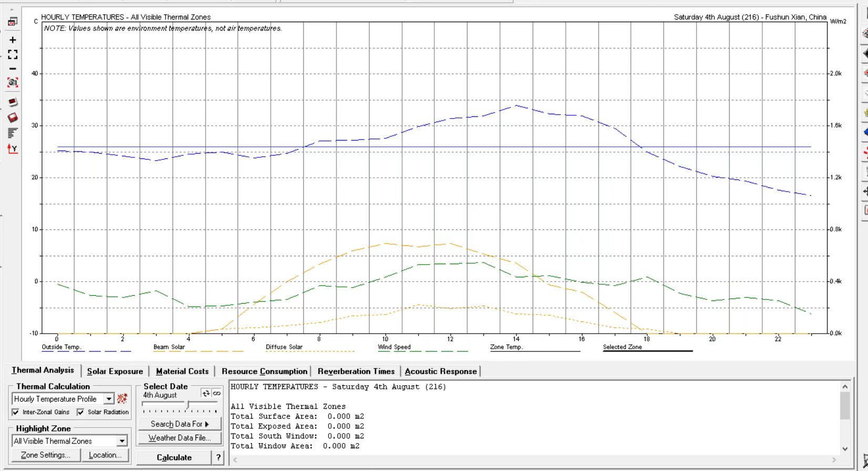The height and width of the screenshot is (471, 868).
Task: Click the Beam Solar legend entry
Action: click(169, 347)
